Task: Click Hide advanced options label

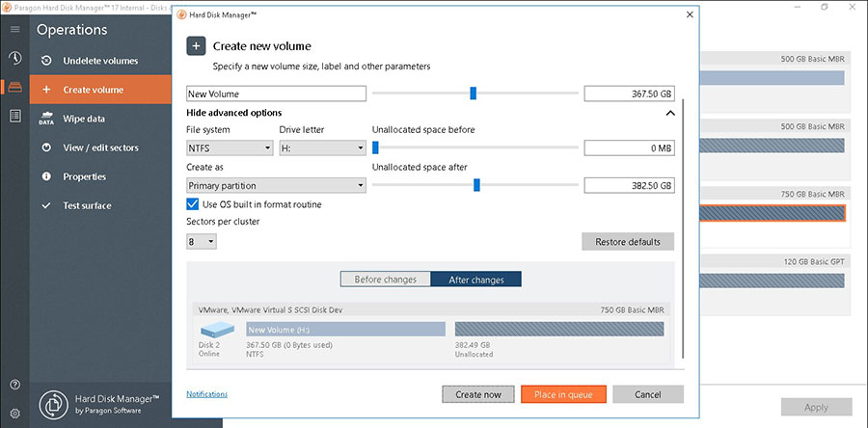Action: tap(234, 113)
